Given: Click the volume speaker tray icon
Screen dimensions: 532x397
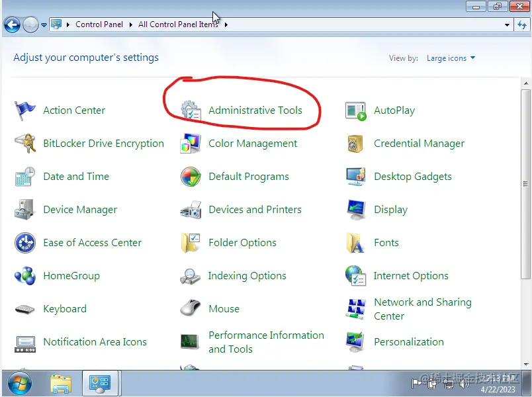Looking at the screenshot, I should (x=464, y=384).
